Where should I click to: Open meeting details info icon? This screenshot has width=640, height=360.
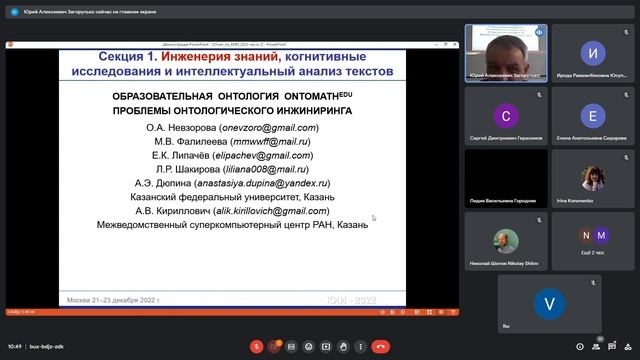(x=580, y=347)
